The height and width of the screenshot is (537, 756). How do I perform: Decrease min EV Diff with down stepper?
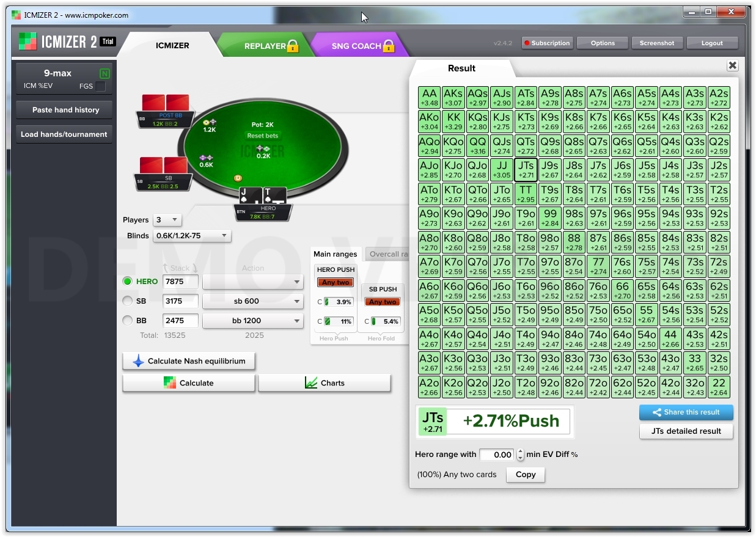[520, 458]
